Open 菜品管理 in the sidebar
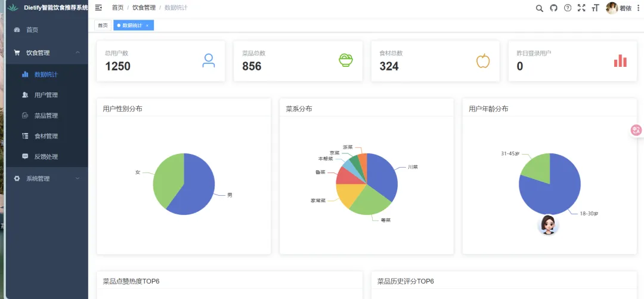 click(x=47, y=116)
